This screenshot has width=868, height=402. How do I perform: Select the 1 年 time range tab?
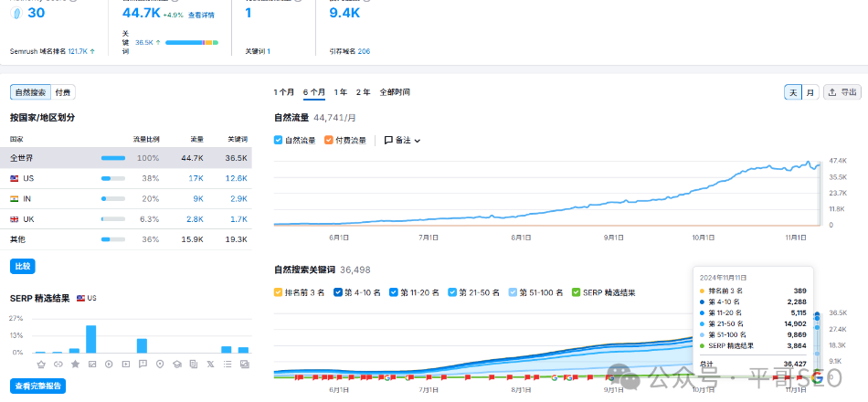point(340,92)
